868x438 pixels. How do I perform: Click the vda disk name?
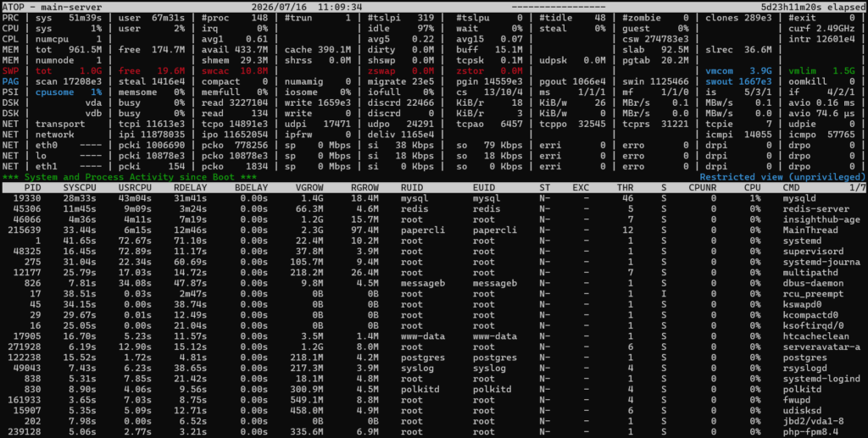[93, 103]
